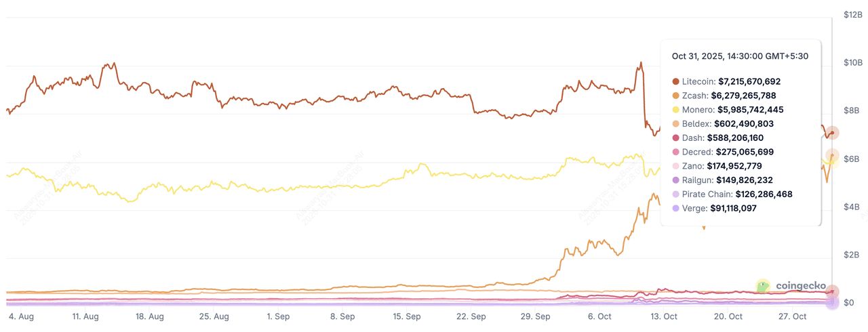This screenshot has height=332, width=868.
Task: Click the 29. Sep date label
Action: click(535, 316)
